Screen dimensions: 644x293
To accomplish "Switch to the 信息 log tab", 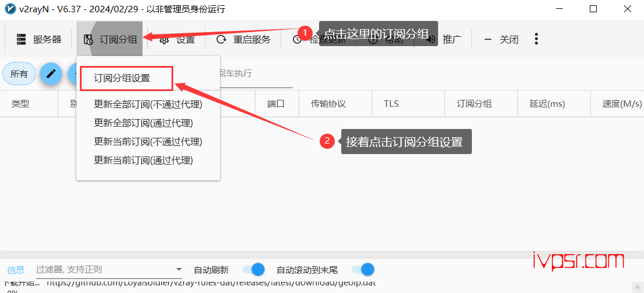I will 16,270.
